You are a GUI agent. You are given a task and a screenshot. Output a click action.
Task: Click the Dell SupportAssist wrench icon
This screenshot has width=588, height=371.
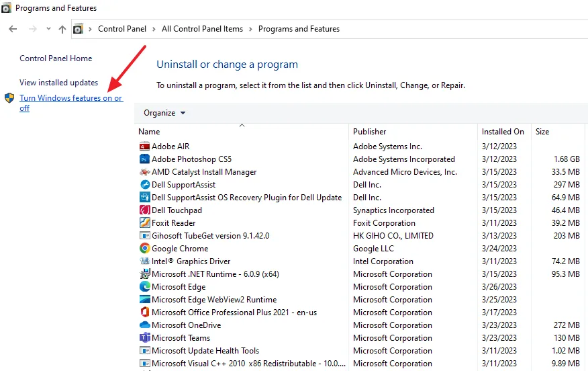click(x=145, y=185)
